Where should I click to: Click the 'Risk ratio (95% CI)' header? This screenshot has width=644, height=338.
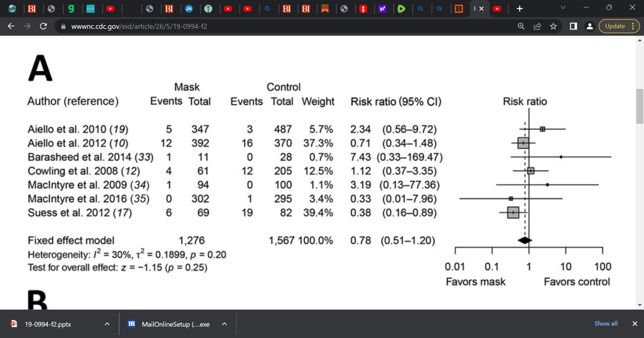(396, 102)
